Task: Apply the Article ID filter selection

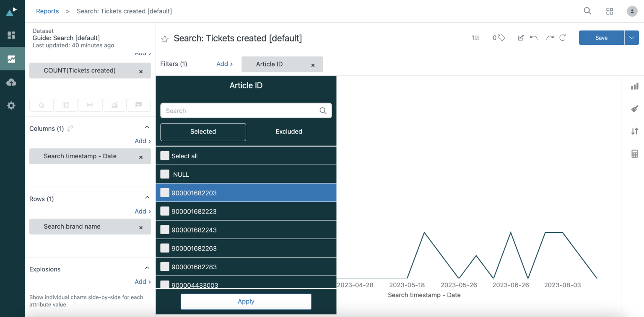Action: pyautogui.click(x=246, y=302)
